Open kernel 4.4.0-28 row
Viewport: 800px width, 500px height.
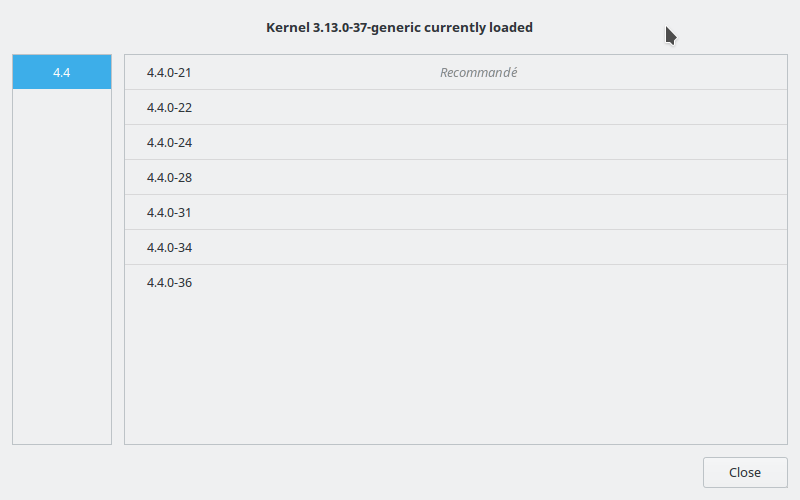[456, 177]
